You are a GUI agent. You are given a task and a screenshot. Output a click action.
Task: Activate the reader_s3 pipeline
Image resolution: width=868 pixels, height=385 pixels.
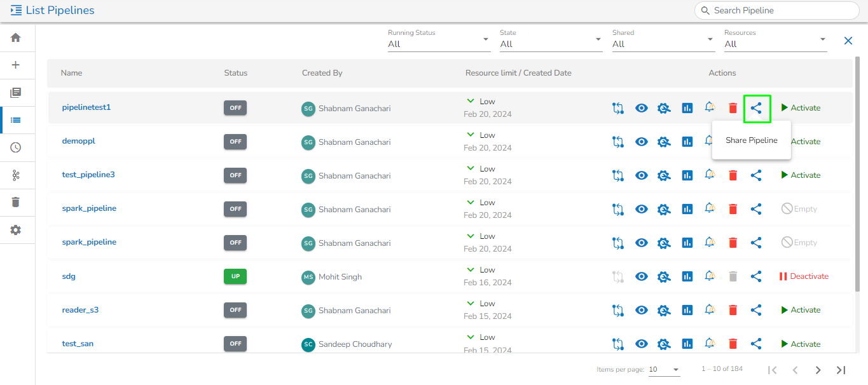click(801, 310)
